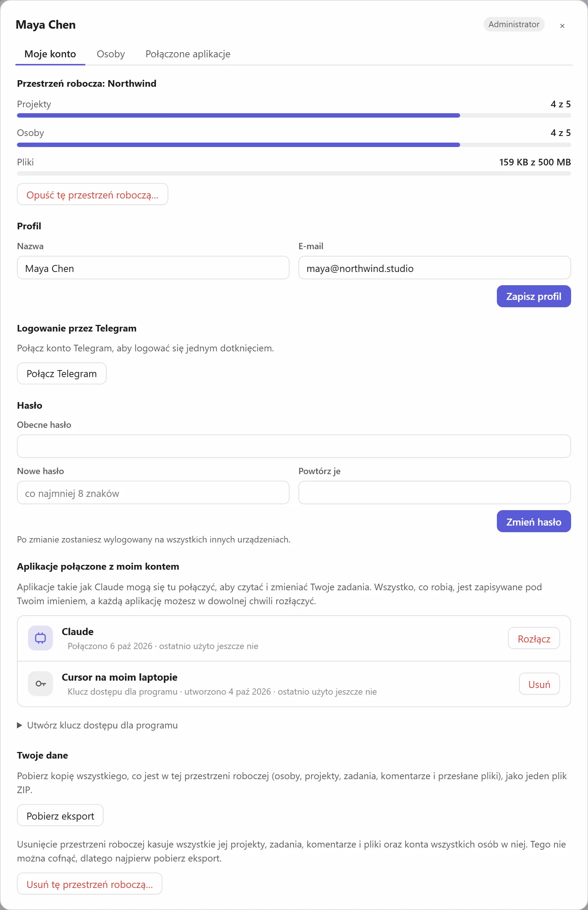Screen dimensions: 588x910
Task: Close the Maya Chen account dialog
Action: point(562,26)
